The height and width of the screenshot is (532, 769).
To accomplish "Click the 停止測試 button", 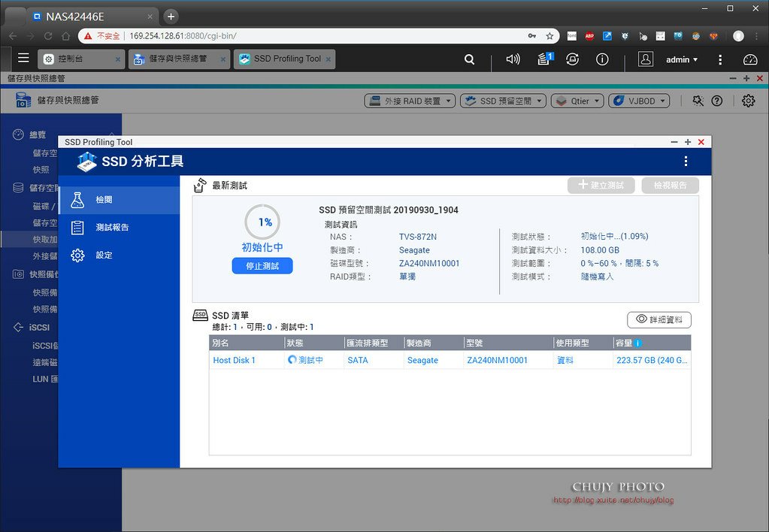I will click(x=262, y=266).
